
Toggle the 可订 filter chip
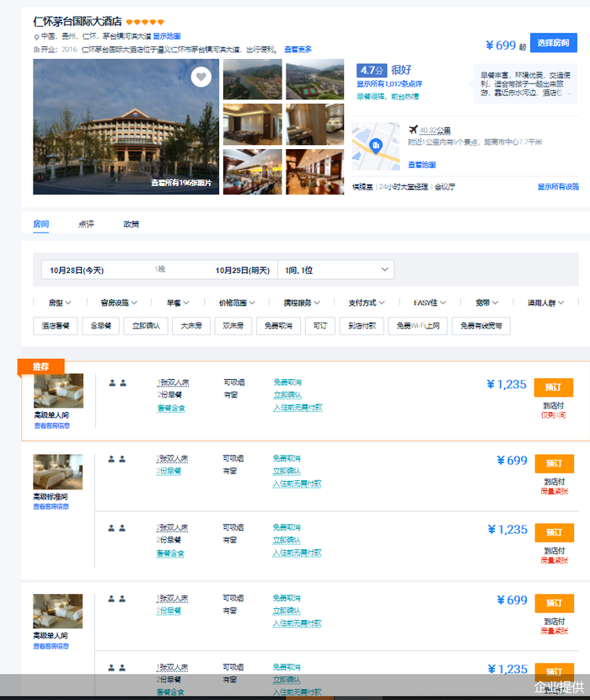click(320, 326)
